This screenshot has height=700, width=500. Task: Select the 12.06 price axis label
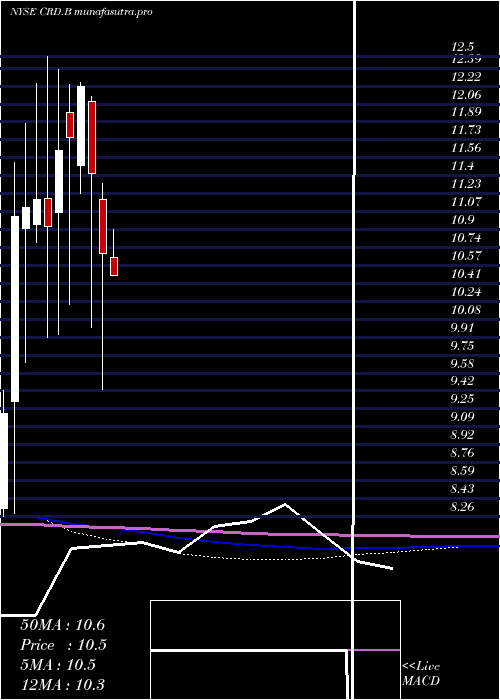[x=466, y=95]
